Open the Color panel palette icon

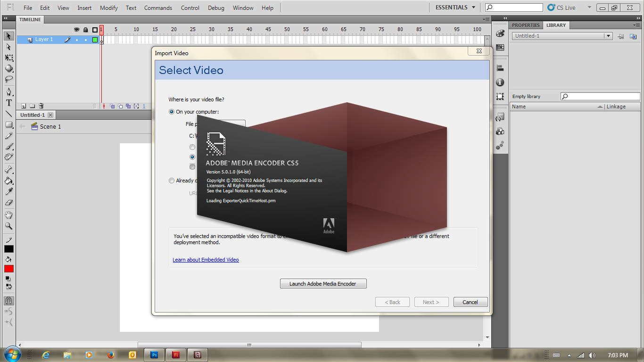tap(500, 34)
